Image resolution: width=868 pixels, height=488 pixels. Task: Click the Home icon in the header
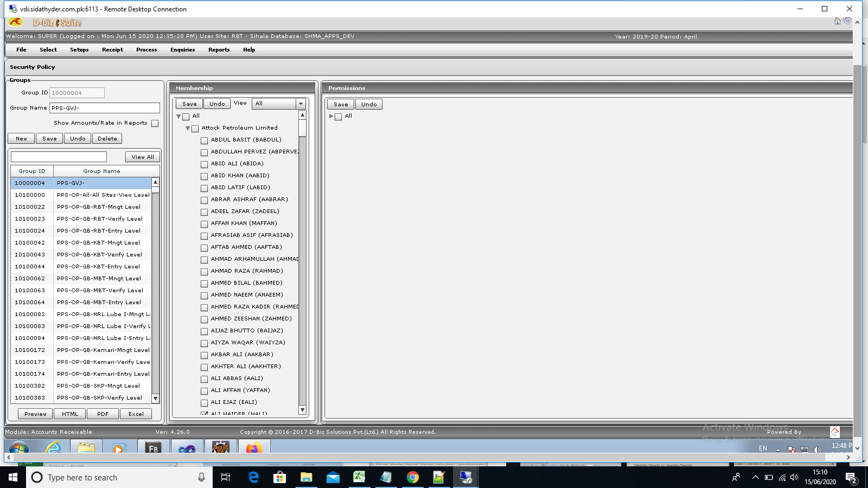click(838, 21)
